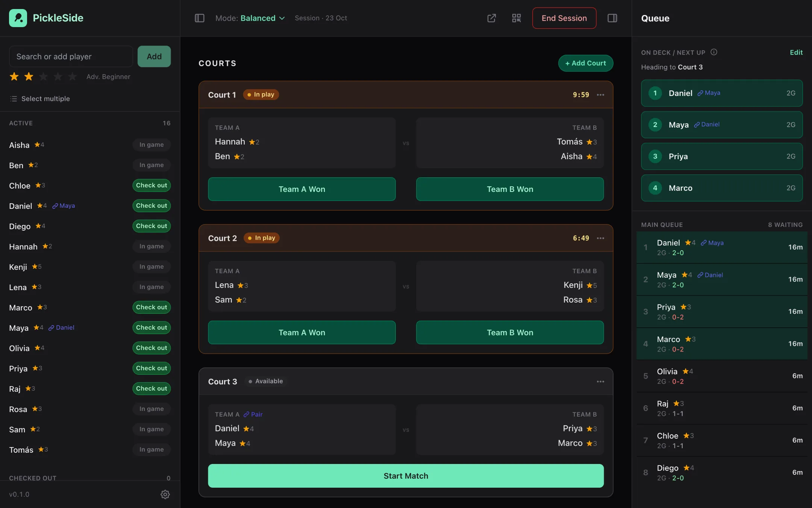This screenshot has height=508, width=812.
Task: Click the Add Court button
Action: 585,63
